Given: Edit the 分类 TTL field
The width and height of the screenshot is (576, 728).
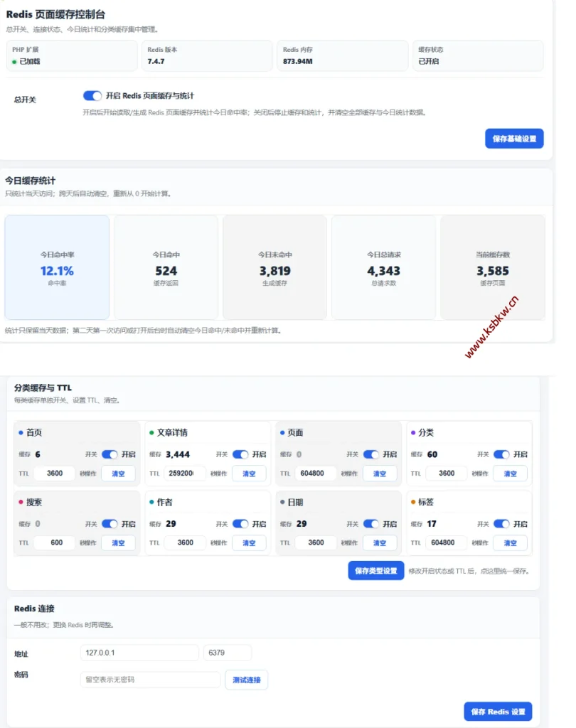Looking at the screenshot, I should tap(447, 473).
